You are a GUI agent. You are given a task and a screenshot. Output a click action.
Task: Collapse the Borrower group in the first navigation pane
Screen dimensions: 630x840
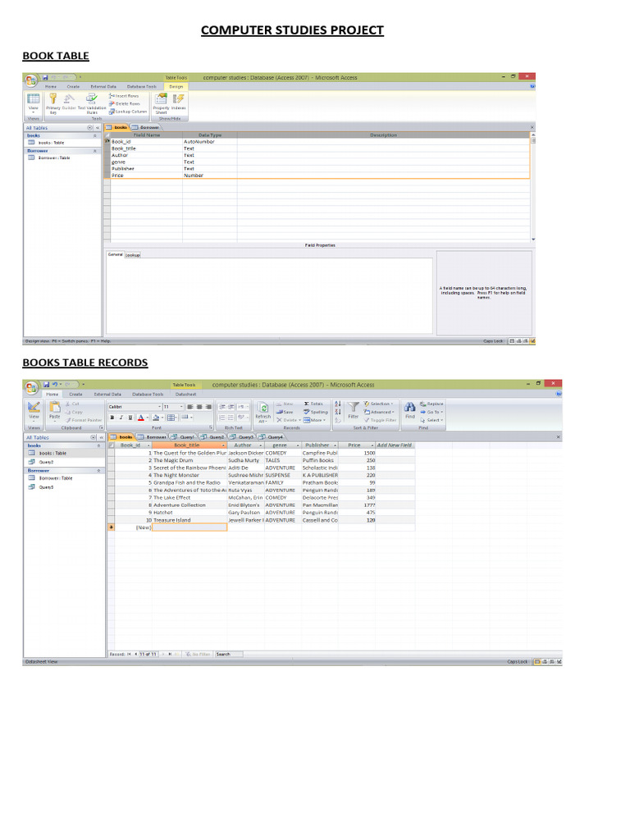click(x=95, y=151)
